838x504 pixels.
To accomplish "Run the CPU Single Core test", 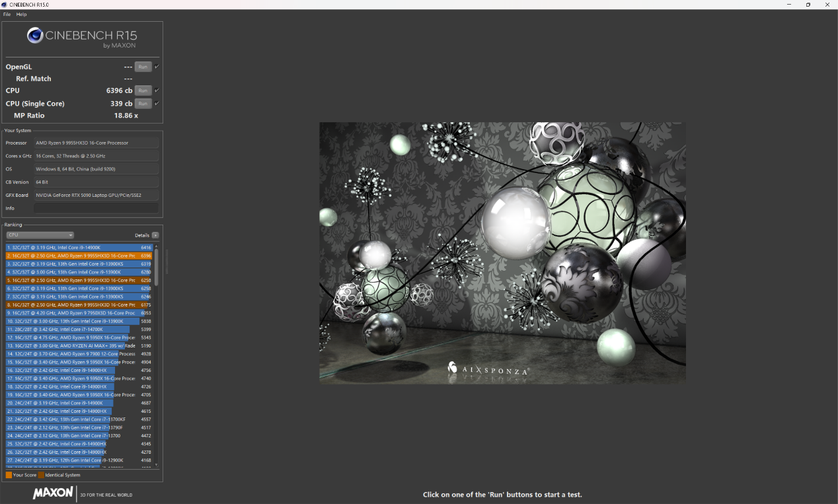I will 143,104.
